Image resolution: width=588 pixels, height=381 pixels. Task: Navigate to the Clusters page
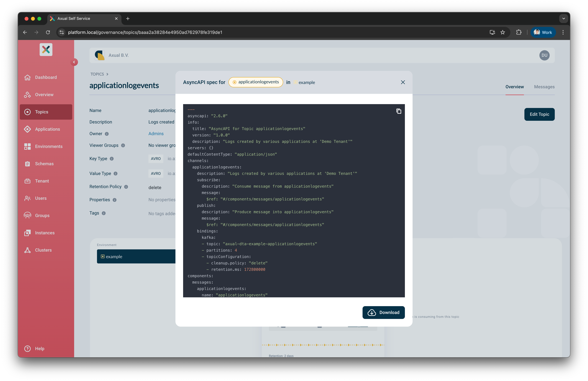tap(43, 250)
